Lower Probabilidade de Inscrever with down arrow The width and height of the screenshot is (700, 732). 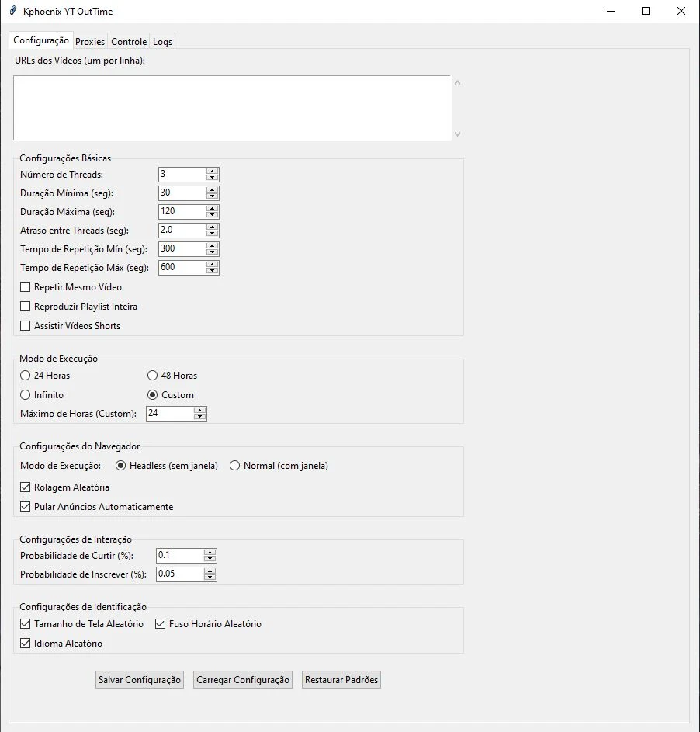click(x=210, y=578)
